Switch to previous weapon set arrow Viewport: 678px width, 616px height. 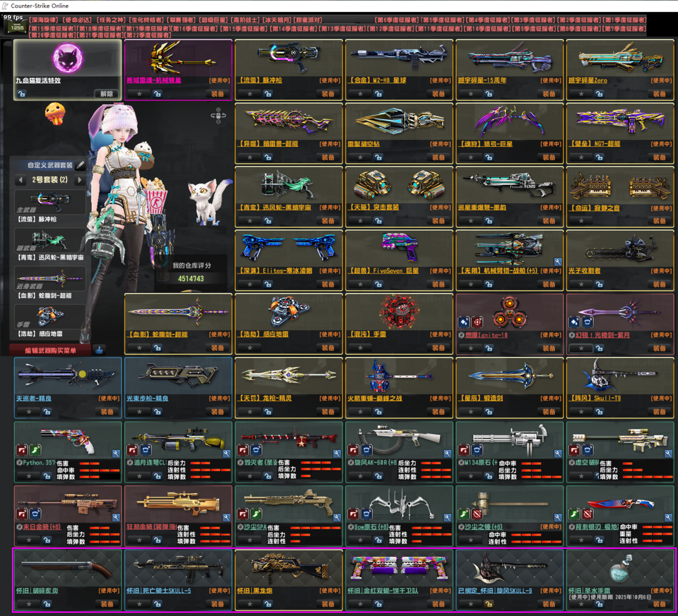pyautogui.click(x=20, y=179)
